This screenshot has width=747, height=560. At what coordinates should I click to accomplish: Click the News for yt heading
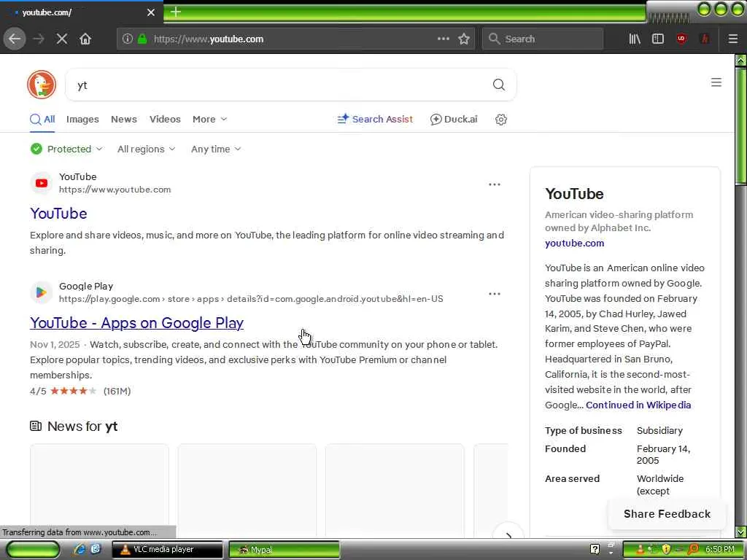coord(82,426)
